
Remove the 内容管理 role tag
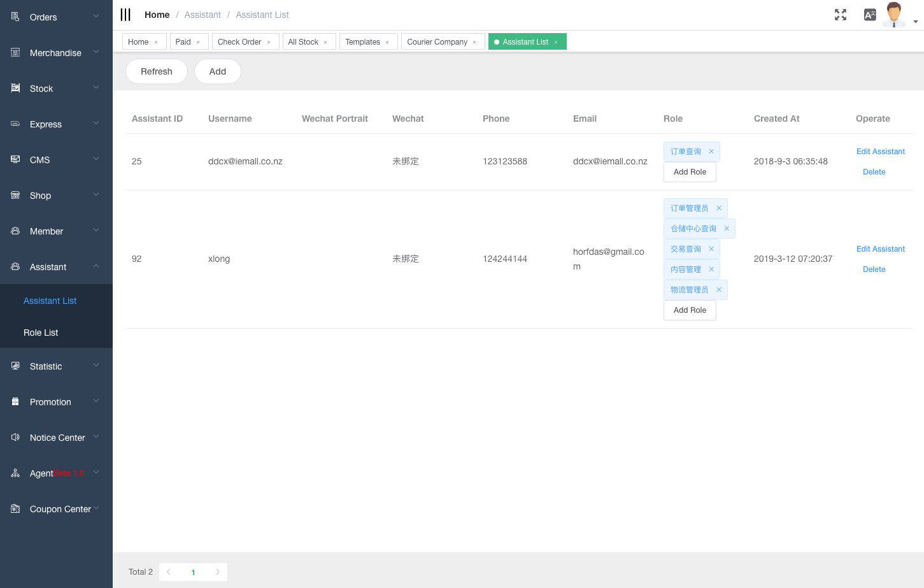click(x=711, y=269)
